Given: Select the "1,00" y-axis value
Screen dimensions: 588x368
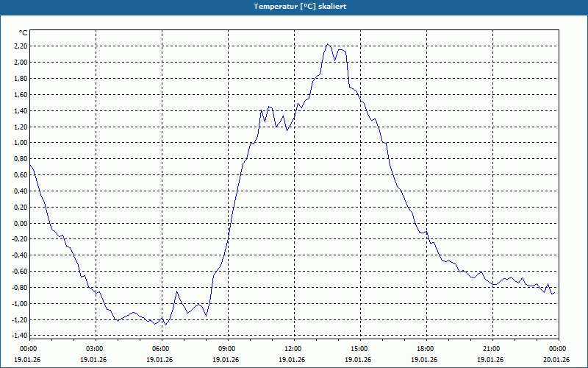Looking at the screenshot, I should tap(21, 143).
